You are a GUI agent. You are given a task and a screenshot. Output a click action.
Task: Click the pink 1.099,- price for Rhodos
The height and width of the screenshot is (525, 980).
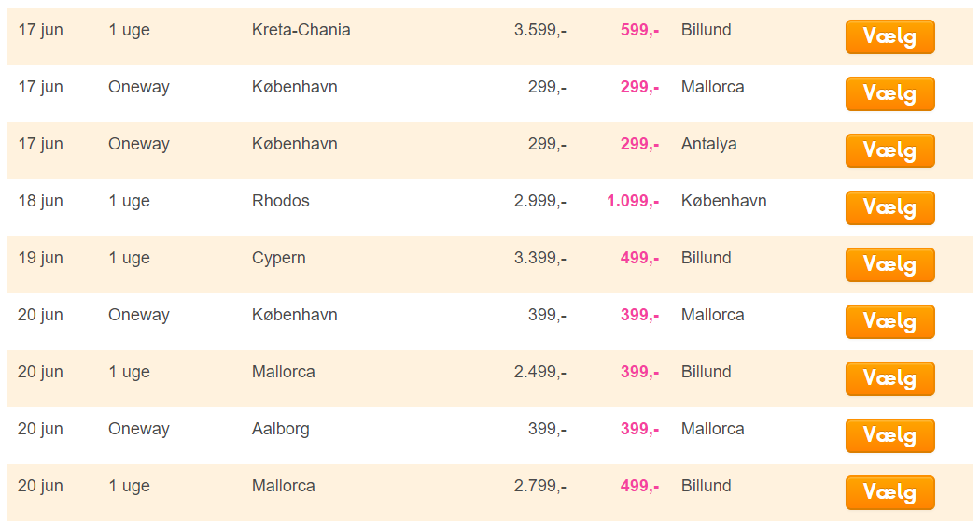point(633,201)
